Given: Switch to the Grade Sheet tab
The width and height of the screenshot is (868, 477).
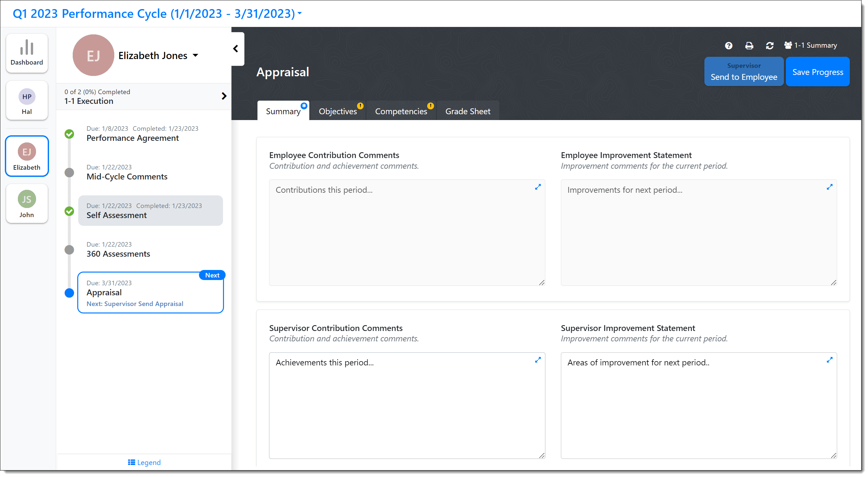Looking at the screenshot, I should (468, 111).
